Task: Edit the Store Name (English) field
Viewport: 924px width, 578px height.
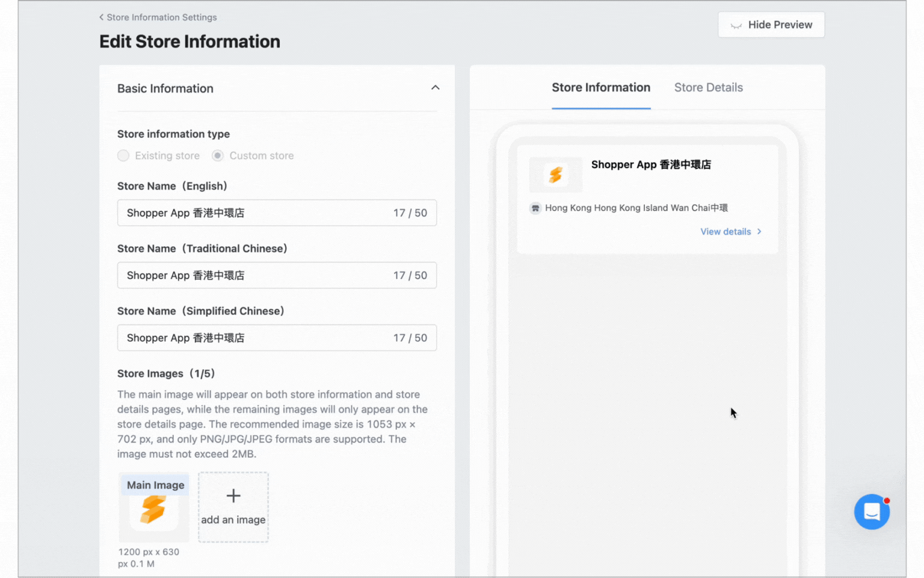Action: tap(277, 213)
